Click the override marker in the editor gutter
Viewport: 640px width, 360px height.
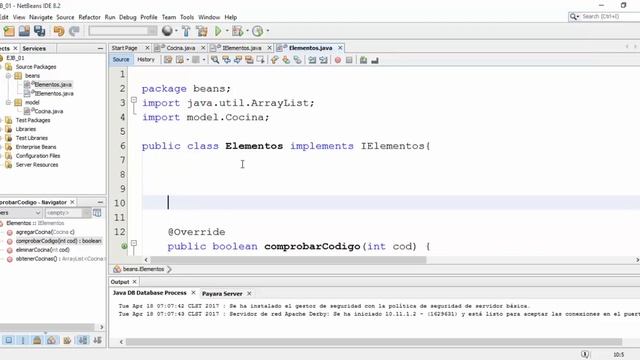point(124,246)
